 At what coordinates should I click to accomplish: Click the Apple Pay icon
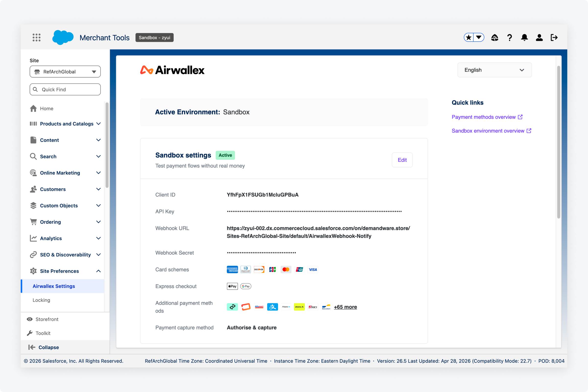[x=232, y=286]
